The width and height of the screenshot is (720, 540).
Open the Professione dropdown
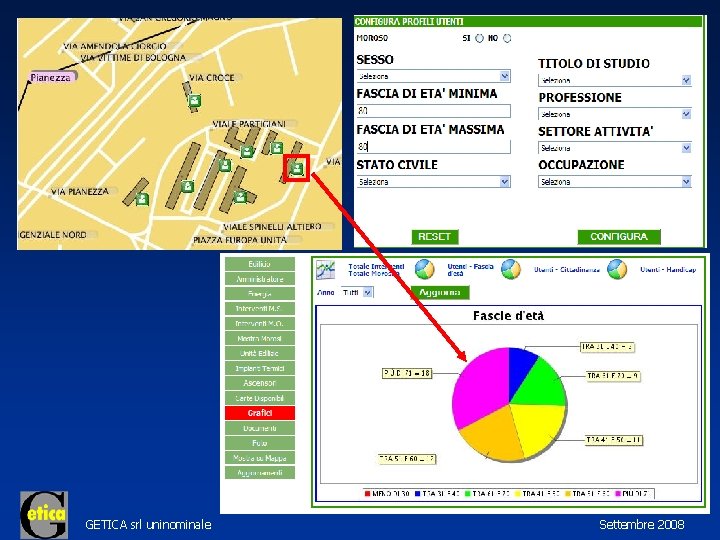pyautogui.click(x=615, y=114)
